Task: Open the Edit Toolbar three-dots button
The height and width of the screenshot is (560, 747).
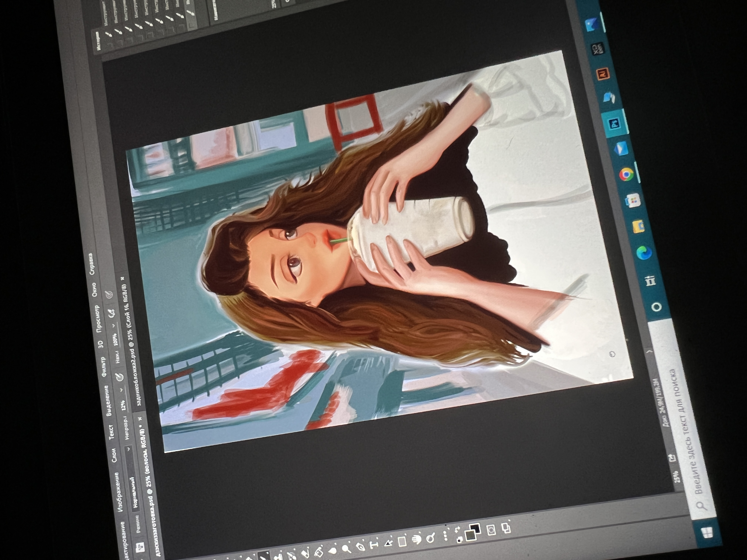Action: point(445,536)
